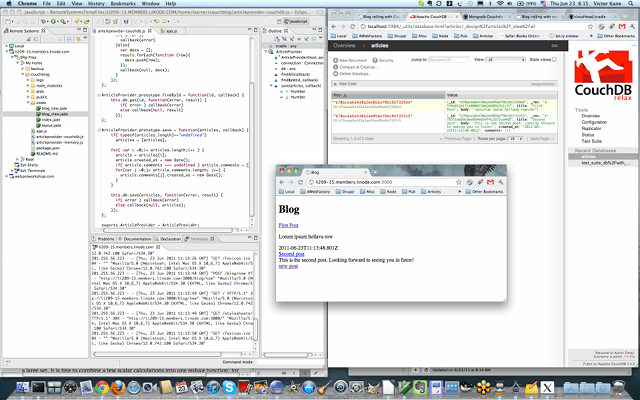The height and width of the screenshot is (400, 640).
Task: Open Terminal from the Dock
Action: click(38, 387)
